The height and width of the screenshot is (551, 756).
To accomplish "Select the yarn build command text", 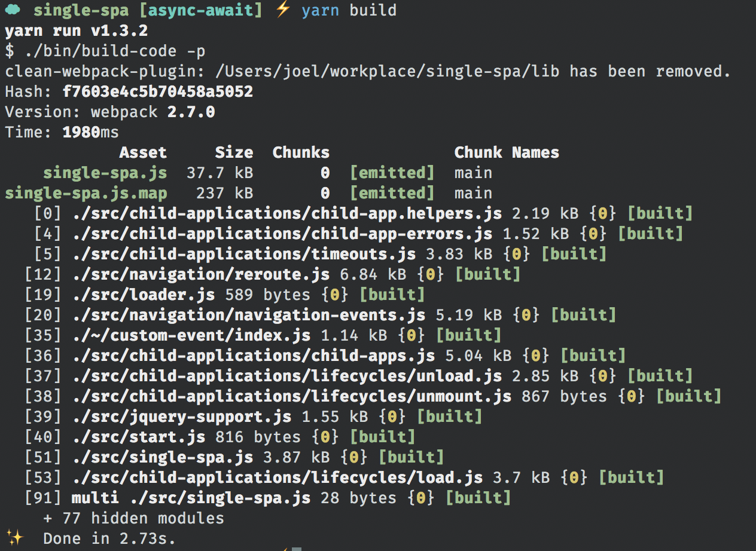I will click(x=349, y=10).
